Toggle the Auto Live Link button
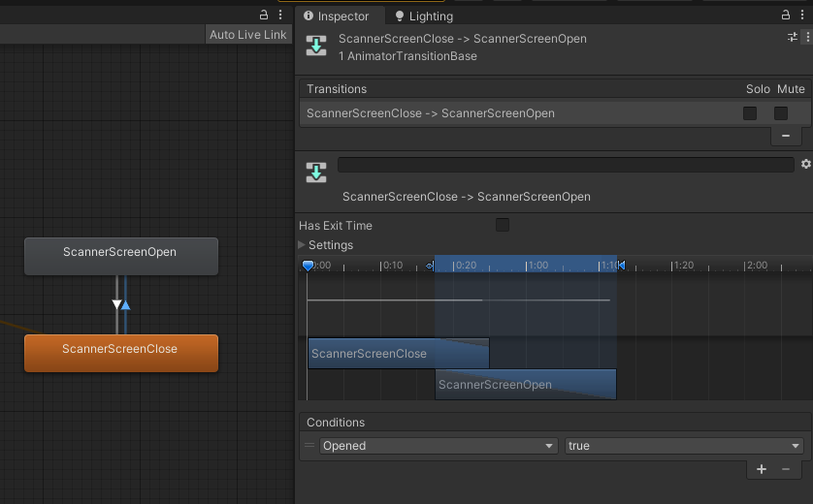This screenshot has width=813, height=504. pos(248,35)
